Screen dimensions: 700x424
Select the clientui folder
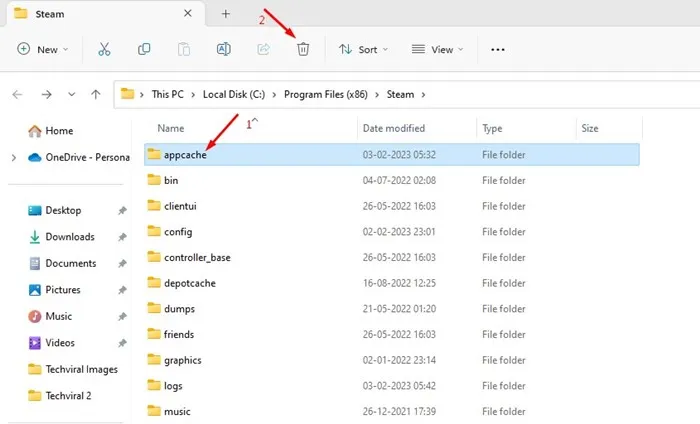pos(392,206)
